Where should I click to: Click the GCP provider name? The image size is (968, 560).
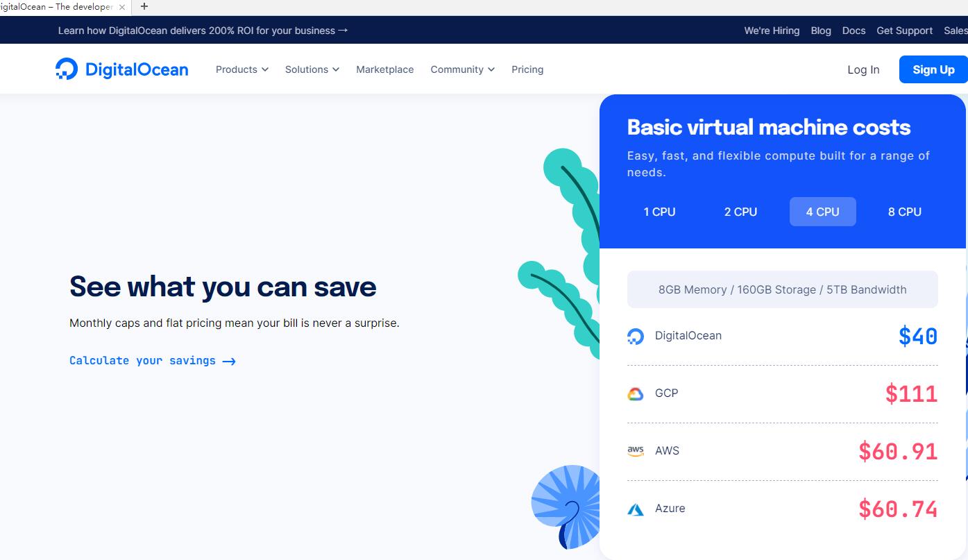coord(667,393)
